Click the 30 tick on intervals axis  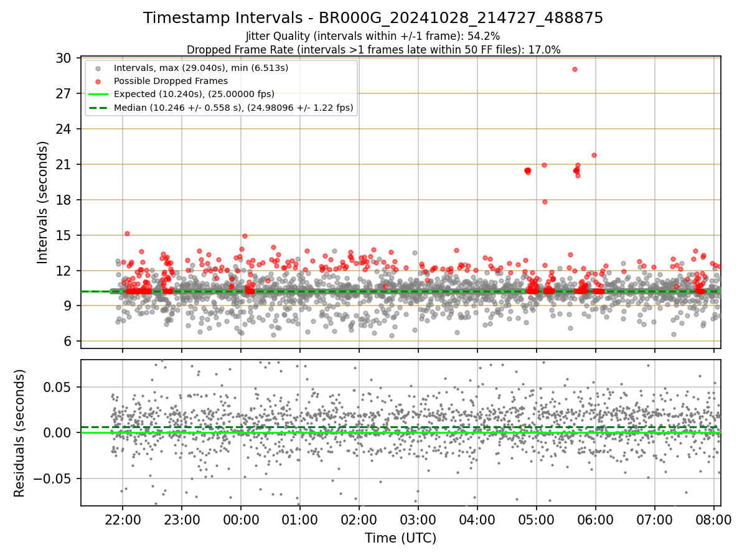click(x=64, y=58)
